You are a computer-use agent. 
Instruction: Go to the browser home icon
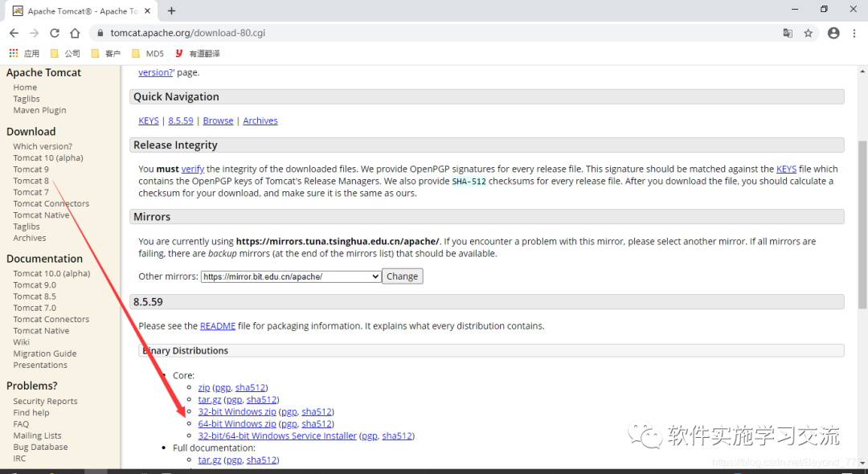[75, 33]
